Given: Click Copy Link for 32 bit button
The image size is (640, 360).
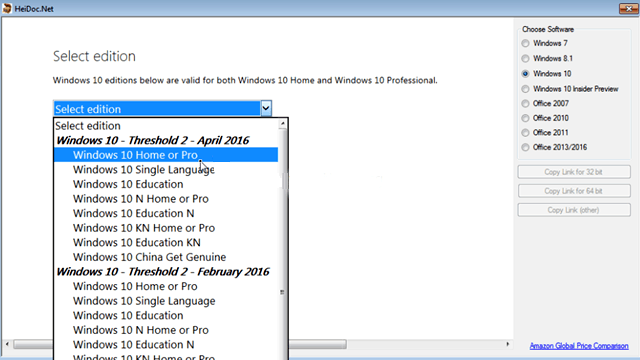Looking at the screenshot, I should tap(574, 172).
